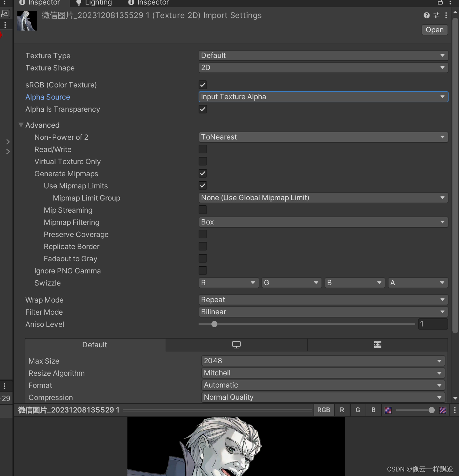Open the Swizzle B channel dropdown
Image resolution: width=459 pixels, height=476 pixels.
tap(355, 283)
